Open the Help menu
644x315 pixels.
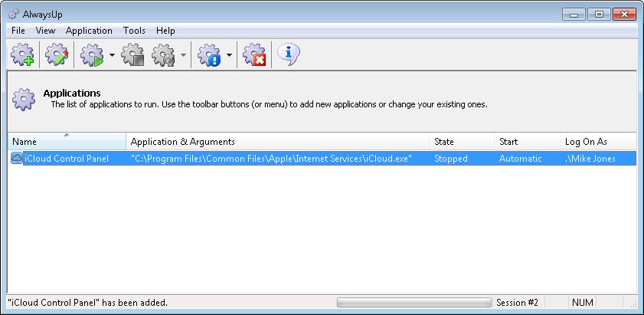165,31
